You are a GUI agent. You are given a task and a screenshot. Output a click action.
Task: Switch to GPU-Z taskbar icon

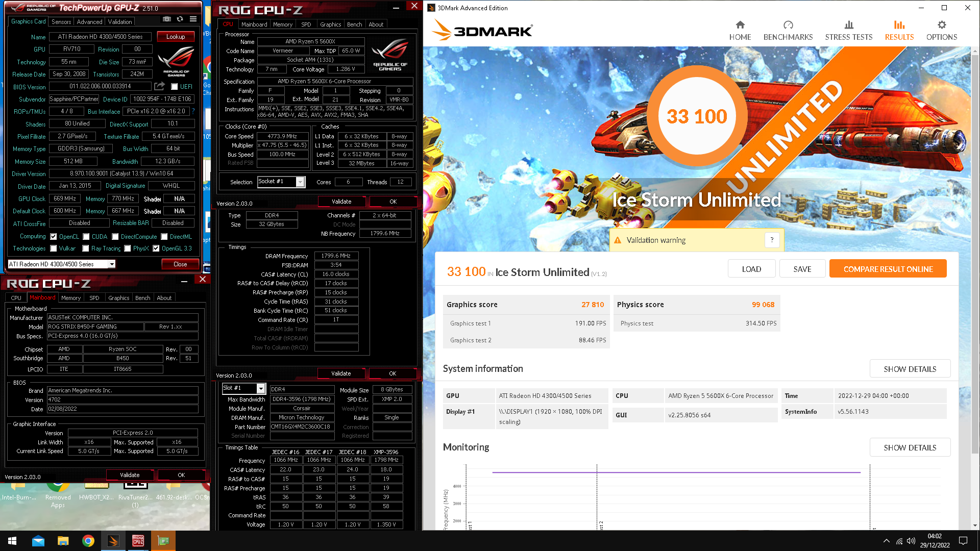pyautogui.click(x=163, y=541)
